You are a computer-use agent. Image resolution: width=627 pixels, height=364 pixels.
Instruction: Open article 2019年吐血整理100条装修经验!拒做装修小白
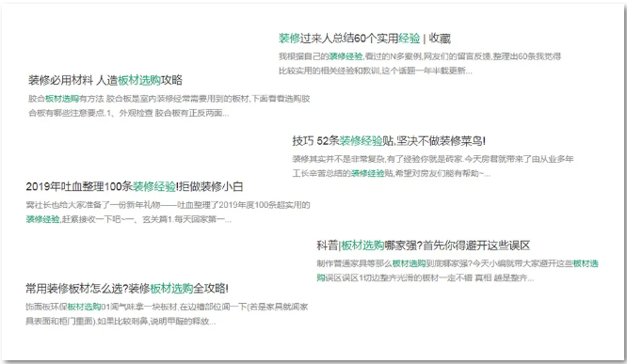point(135,186)
